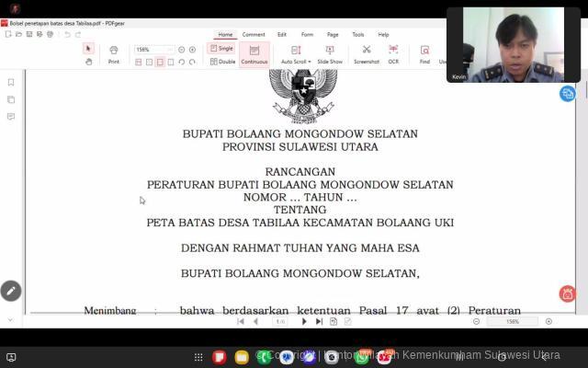Redo the last action
The height and width of the screenshot is (368, 588).
click(78, 35)
